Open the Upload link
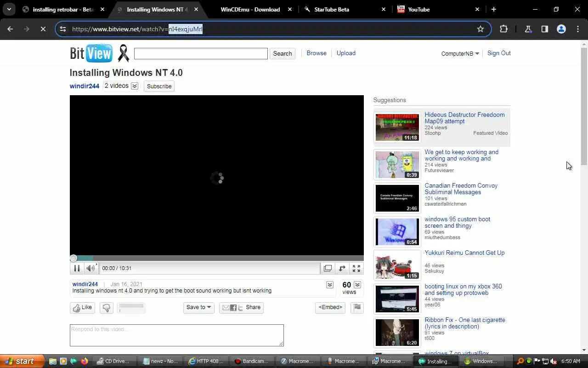This screenshot has width=588, height=368. coord(346,53)
